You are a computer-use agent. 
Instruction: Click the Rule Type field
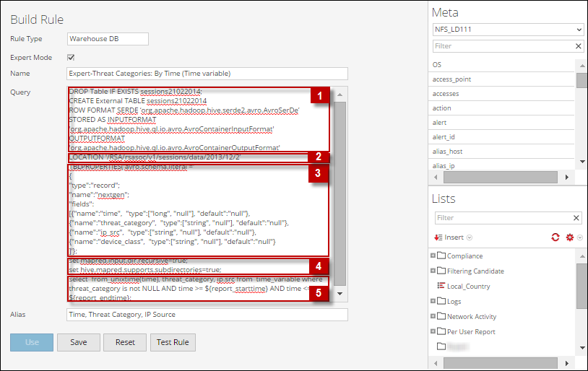pyautogui.click(x=108, y=38)
